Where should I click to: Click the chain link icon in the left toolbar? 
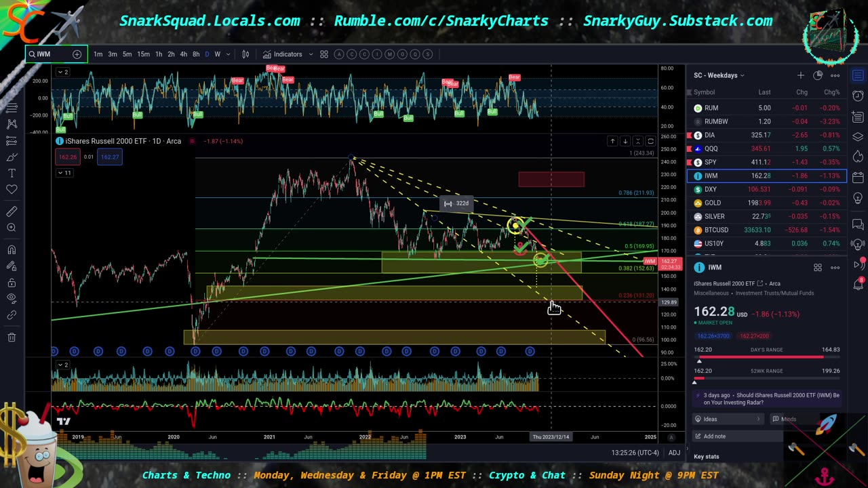point(12,315)
